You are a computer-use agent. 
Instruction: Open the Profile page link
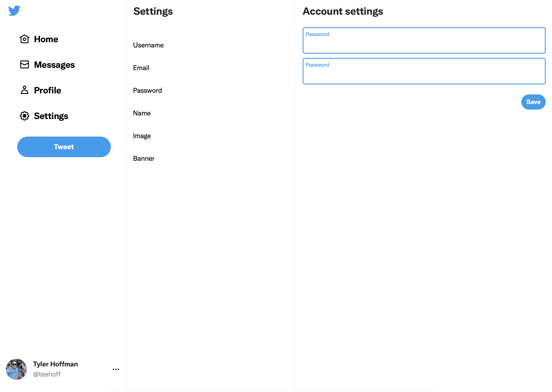[47, 90]
